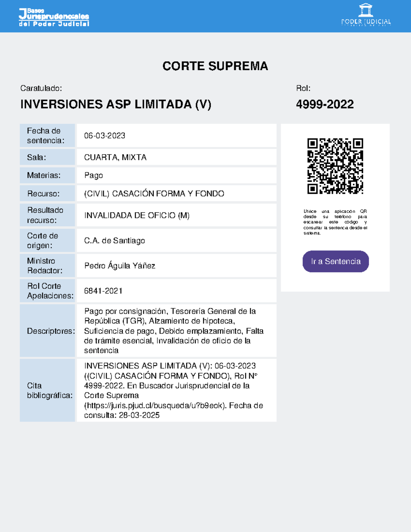Screen dimensions: 411x532
Task: Click the Descriptores text starting 'Pago por consignación'
Action: point(174,331)
